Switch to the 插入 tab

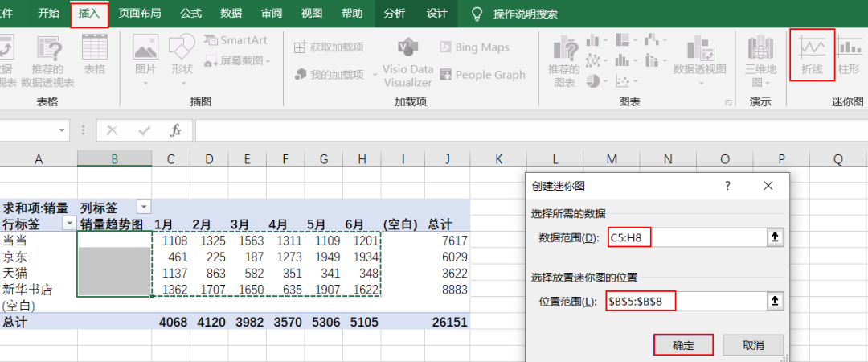pos(89,14)
